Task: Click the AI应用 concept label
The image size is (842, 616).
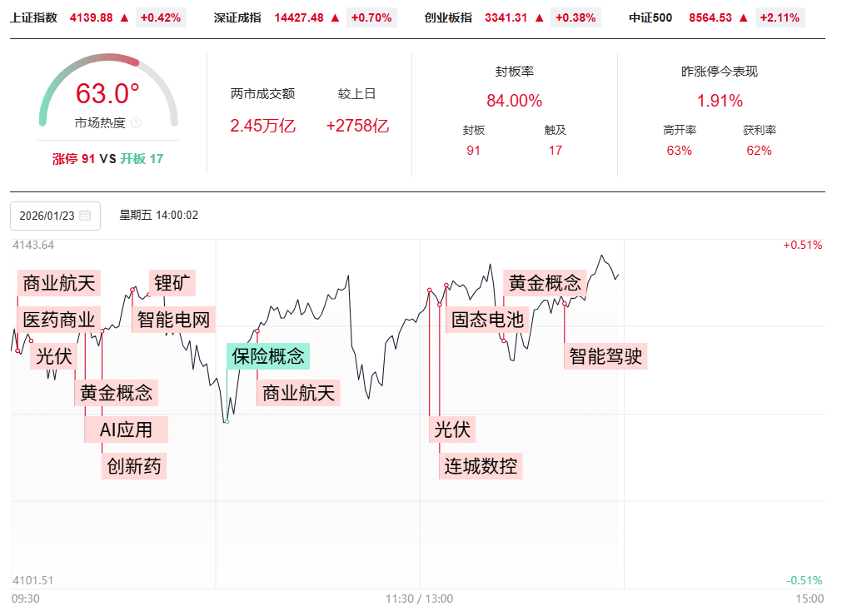Action: coord(127,430)
